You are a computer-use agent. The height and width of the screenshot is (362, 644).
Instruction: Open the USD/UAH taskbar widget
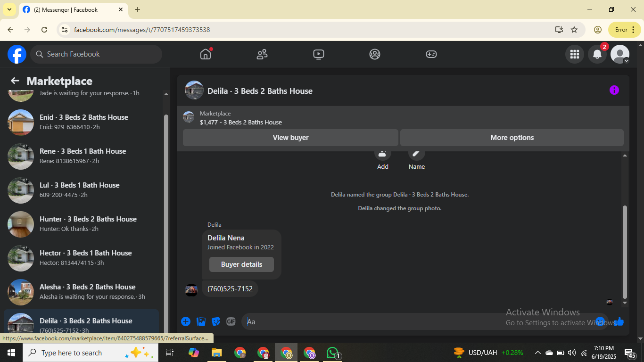pyautogui.click(x=488, y=353)
